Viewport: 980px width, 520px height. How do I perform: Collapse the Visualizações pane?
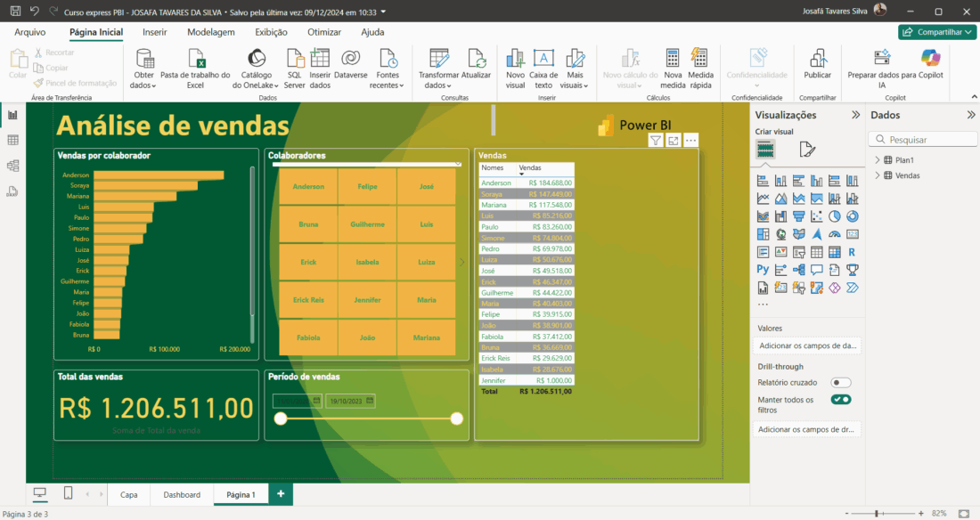point(855,115)
